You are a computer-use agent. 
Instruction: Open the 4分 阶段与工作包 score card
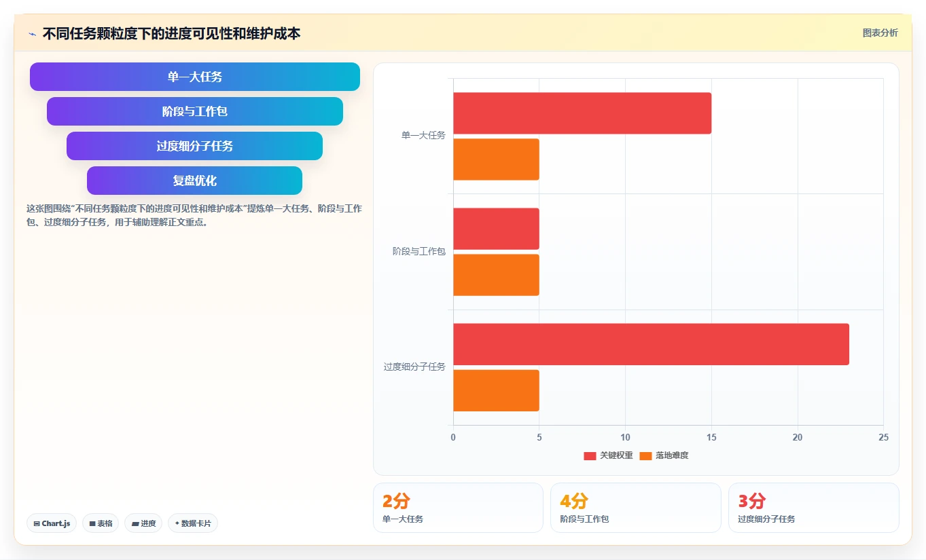tap(636, 508)
